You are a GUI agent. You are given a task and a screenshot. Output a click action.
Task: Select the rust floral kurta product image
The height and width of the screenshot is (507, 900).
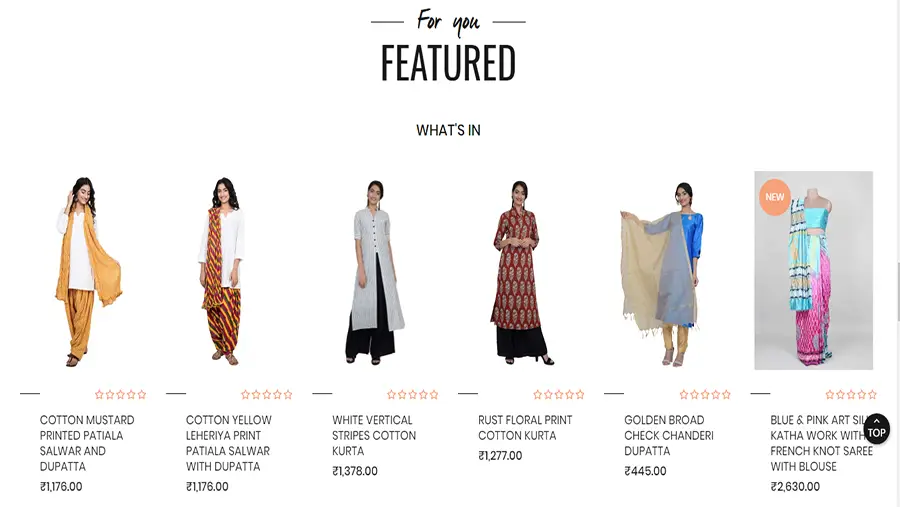[522, 270]
